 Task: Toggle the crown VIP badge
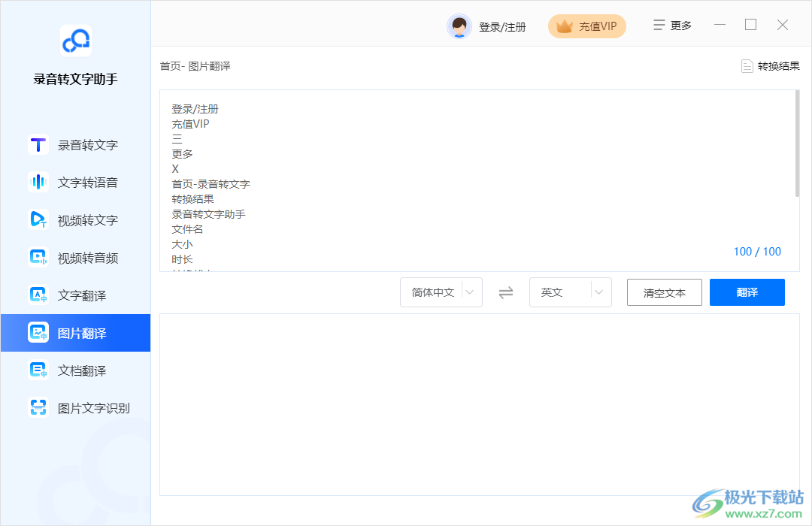coord(586,26)
